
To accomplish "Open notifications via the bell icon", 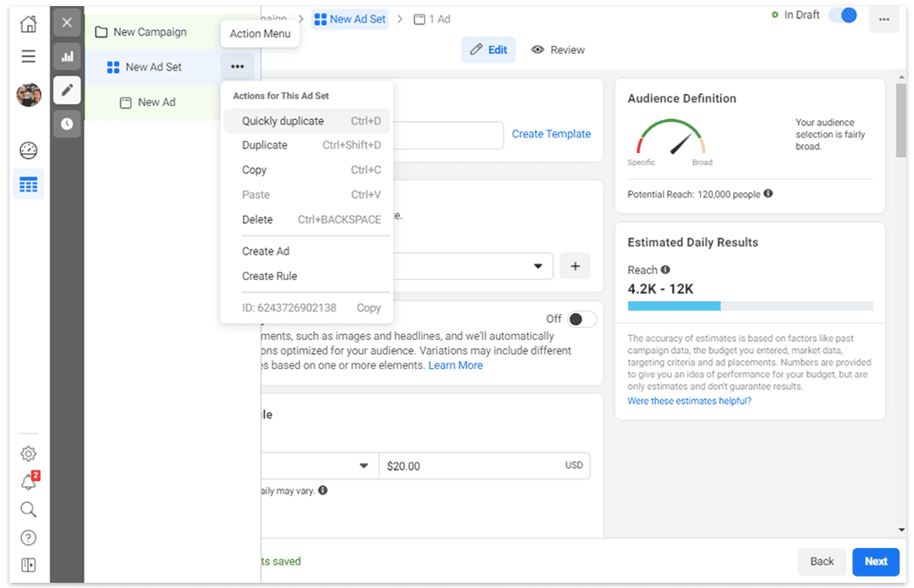I will (29, 481).
